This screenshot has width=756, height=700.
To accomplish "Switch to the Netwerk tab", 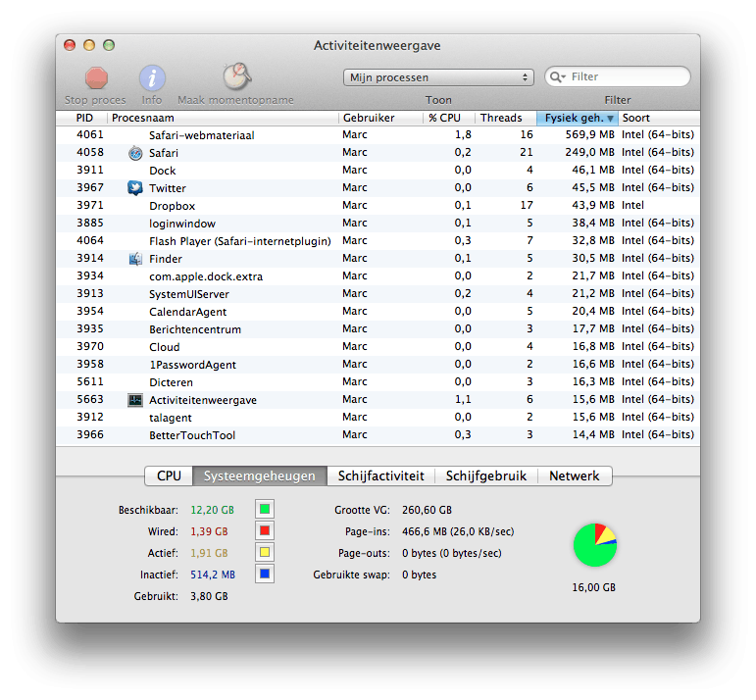I will click(575, 475).
